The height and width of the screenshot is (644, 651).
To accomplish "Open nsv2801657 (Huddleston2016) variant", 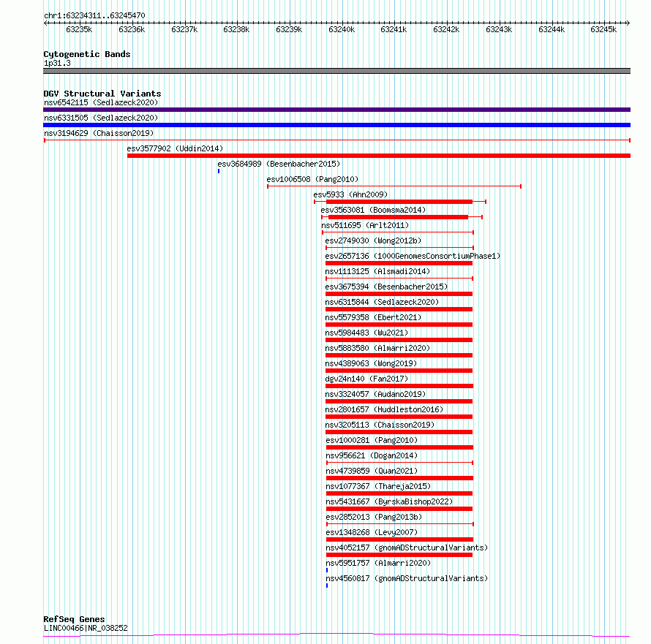I will (384, 409).
